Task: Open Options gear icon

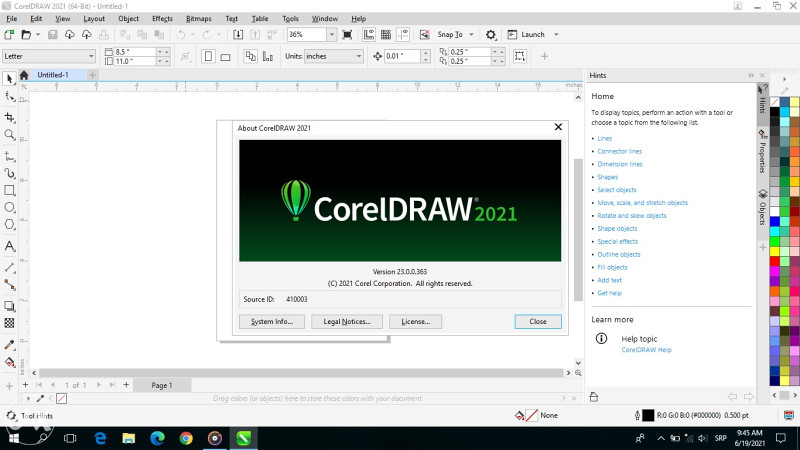Action: pos(490,34)
